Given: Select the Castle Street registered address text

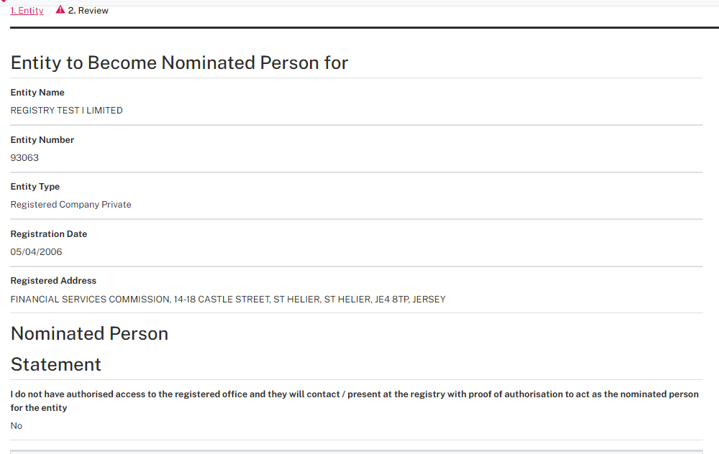Looking at the screenshot, I should [228, 299].
